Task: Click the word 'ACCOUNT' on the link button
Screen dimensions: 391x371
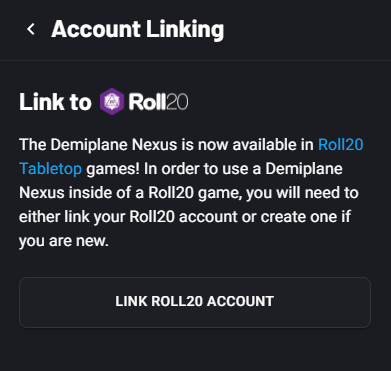Action: pyautogui.click(x=240, y=301)
